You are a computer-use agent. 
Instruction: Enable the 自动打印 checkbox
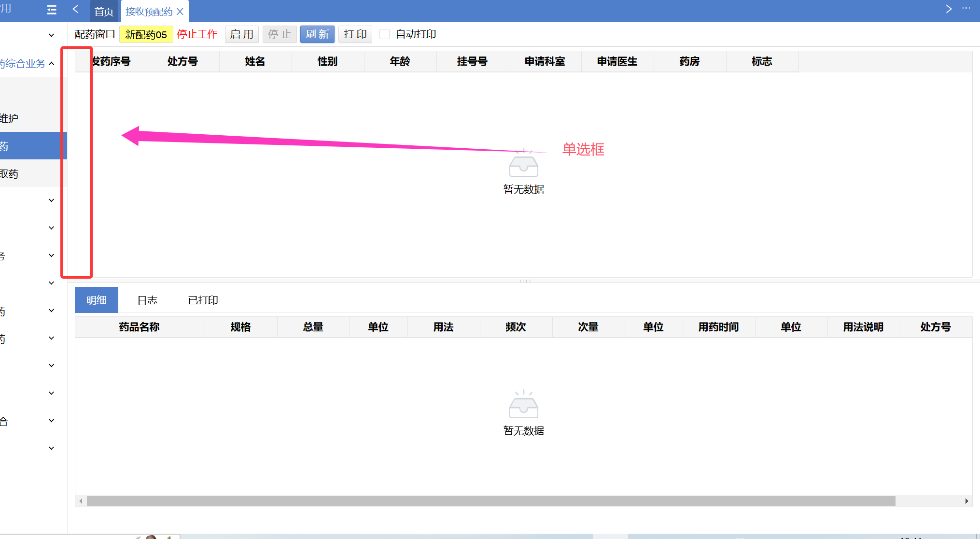tap(385, 34)
